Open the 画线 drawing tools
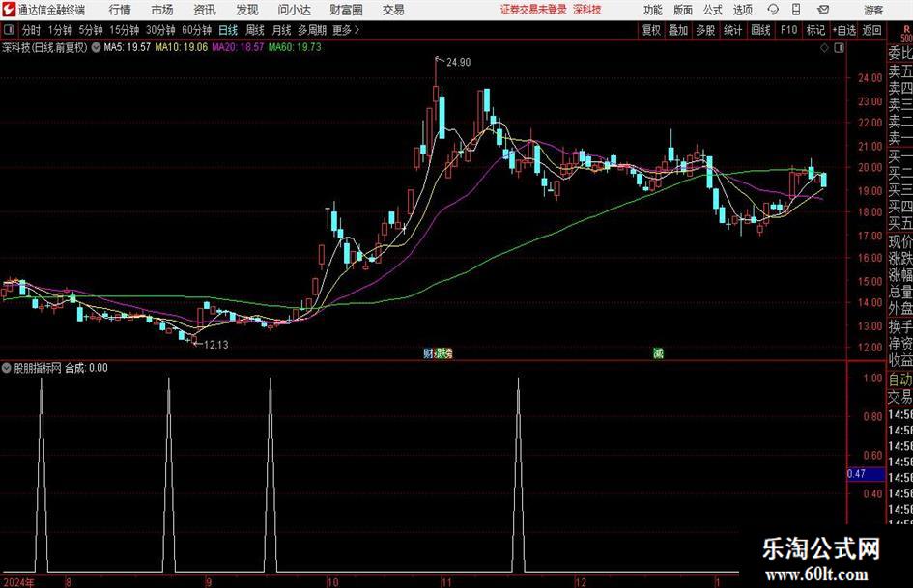 [x=761, y=30]
